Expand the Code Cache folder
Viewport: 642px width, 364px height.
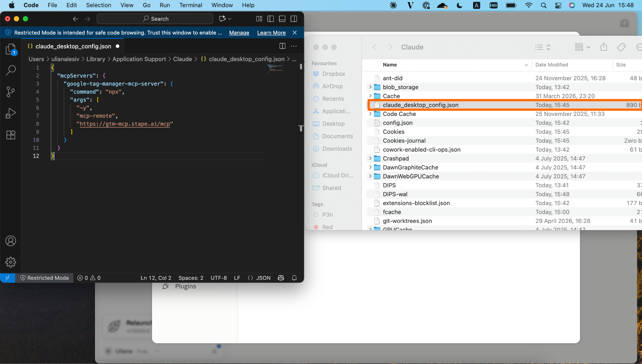click(x=370, y=113)
